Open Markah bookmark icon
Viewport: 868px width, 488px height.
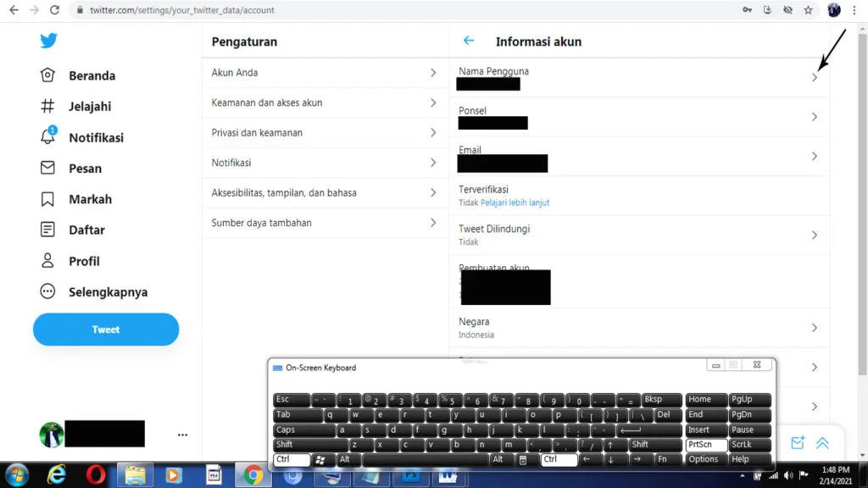point(47,198)
